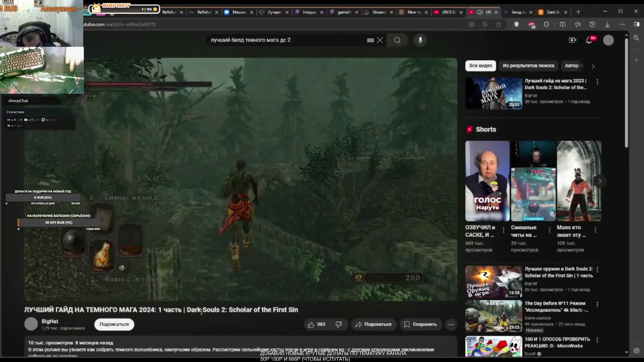This screenshot has width=644, height=362.
Task: Toggle the browser sidebar icon in the toolbar
Action: tap(636, 24)
